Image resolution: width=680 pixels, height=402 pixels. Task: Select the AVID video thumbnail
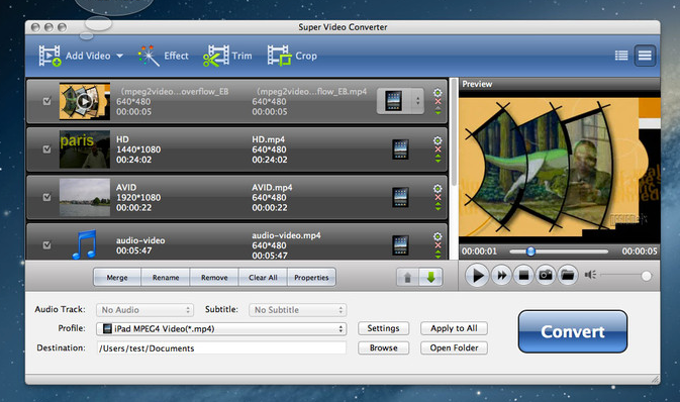84,197
